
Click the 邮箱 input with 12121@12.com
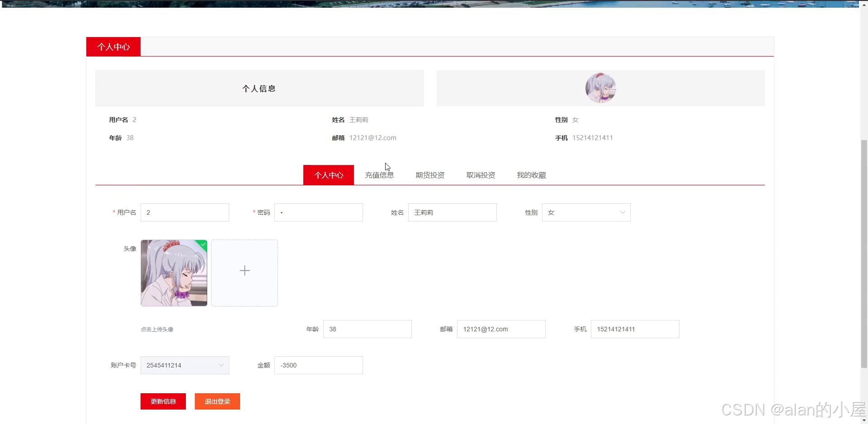click(501, 329)
